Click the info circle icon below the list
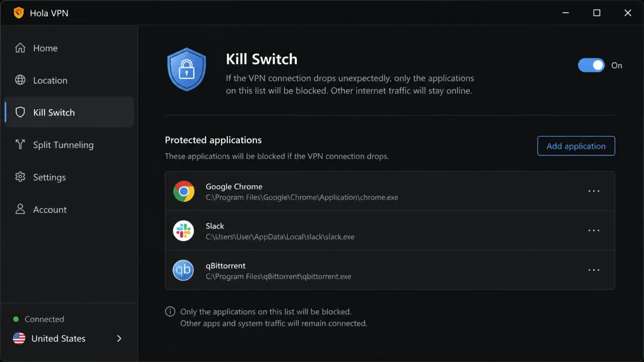The width and height of the screenshot is (644, 362). [170, 312]
